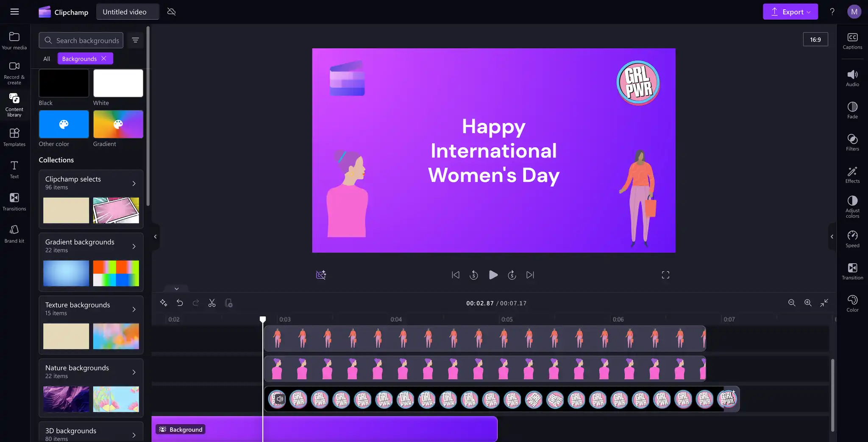This screenshot has width=868, height=442.
Task: Click in the Search backgrounds field
Action: [x=81, y=40]
